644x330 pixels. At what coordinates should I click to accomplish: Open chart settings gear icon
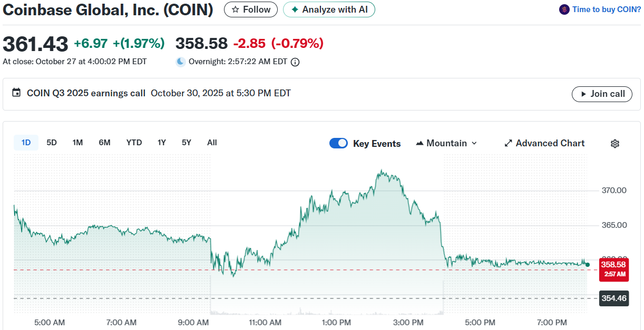pyautogui.click(x=614, y=144)
